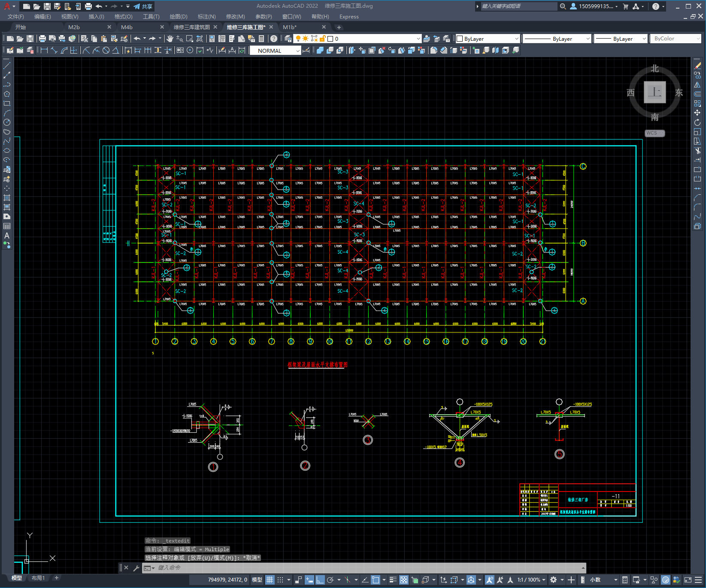Screen dimensions: 706x588
Task: Select the Explode modify tool
Action: click(x=697, y=226)
